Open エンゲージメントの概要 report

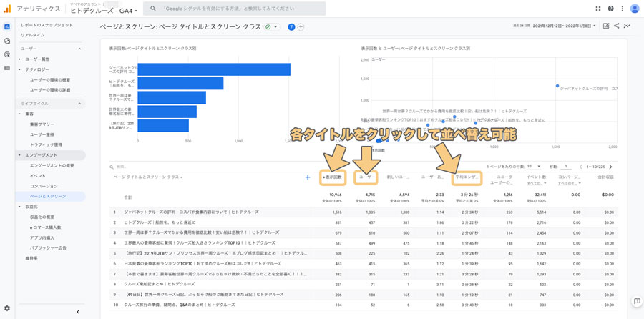(x=52, y=165)
